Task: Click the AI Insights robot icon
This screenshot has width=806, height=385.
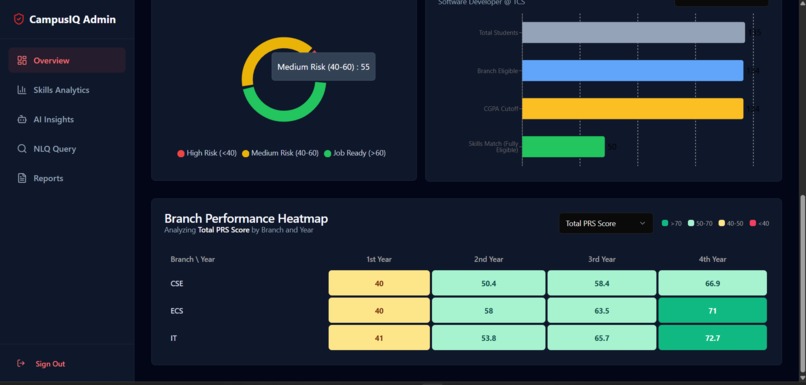Action: pos(22,119)
